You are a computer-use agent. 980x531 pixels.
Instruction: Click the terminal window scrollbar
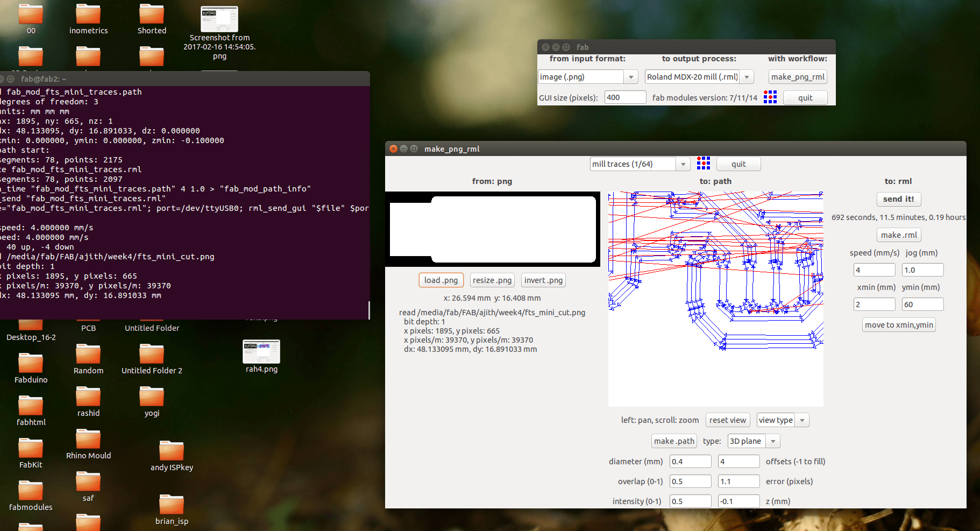pyautogui.click(x=368, y=310)
